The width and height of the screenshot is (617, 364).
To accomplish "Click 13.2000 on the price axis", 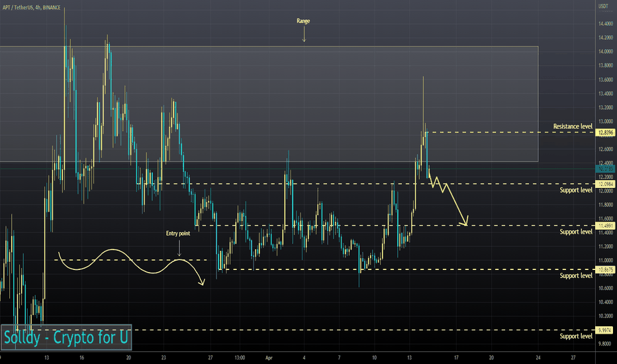I will (x=606, y=107).
